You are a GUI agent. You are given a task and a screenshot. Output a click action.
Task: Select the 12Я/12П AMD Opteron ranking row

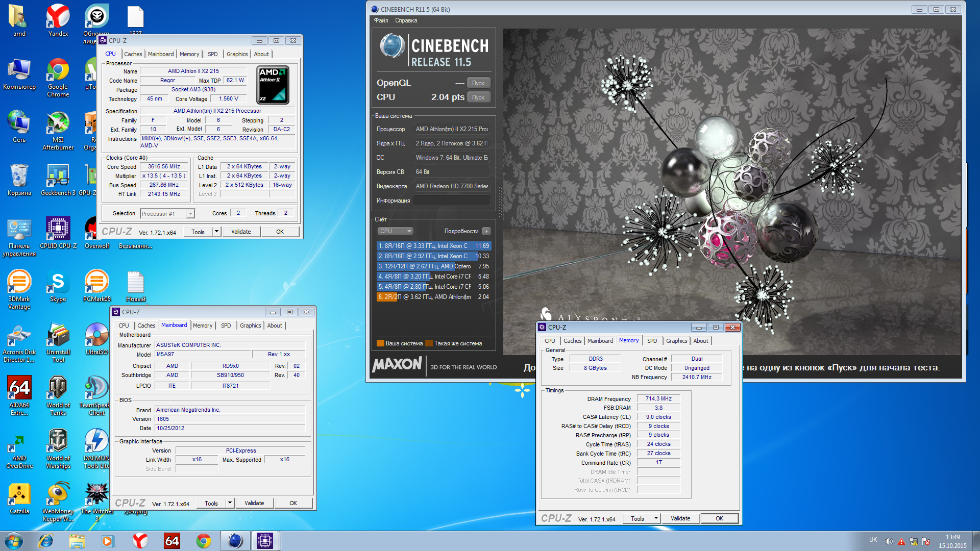(433, 266)
